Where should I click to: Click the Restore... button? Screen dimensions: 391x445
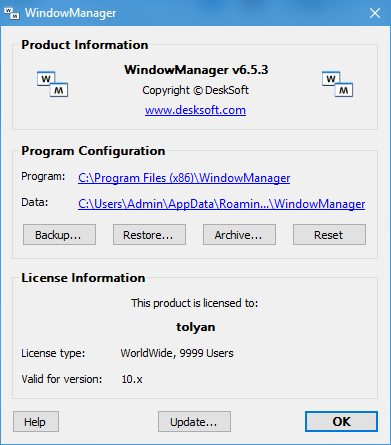pos(149,235)
